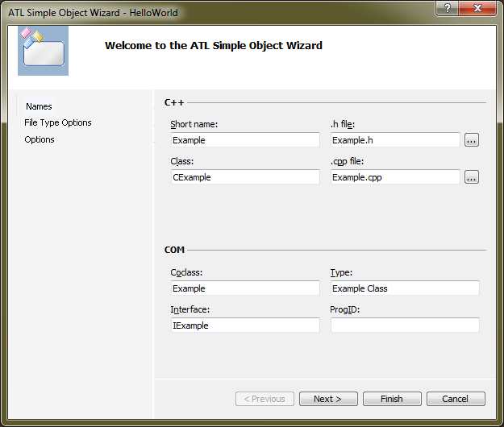Viewport: 504px width, 427px height.
Task: Switch to the File Type Options page
Action: tap(58, 122)
